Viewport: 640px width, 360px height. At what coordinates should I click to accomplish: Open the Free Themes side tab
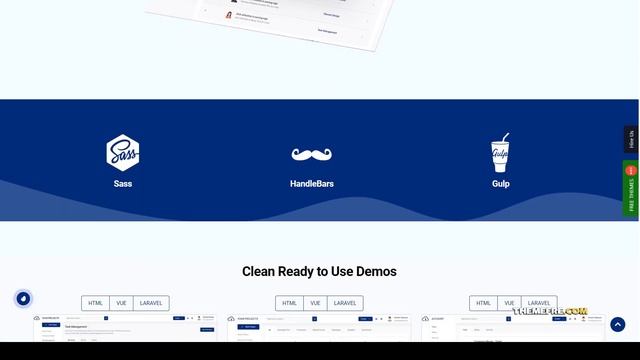point(631,188)
